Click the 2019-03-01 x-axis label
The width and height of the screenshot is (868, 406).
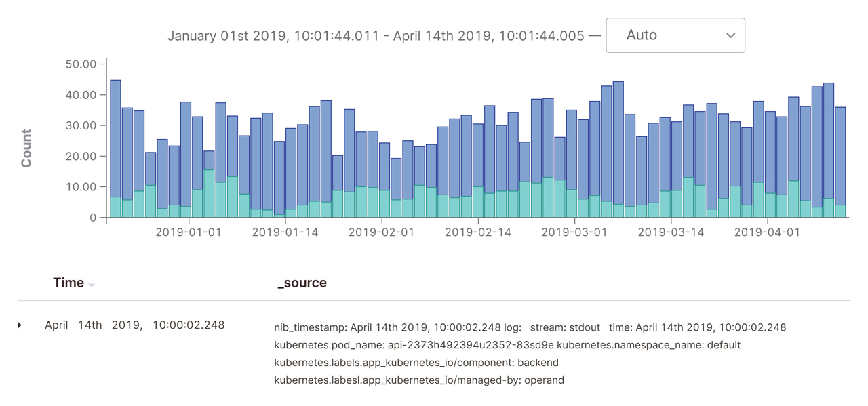pos(574,232)
